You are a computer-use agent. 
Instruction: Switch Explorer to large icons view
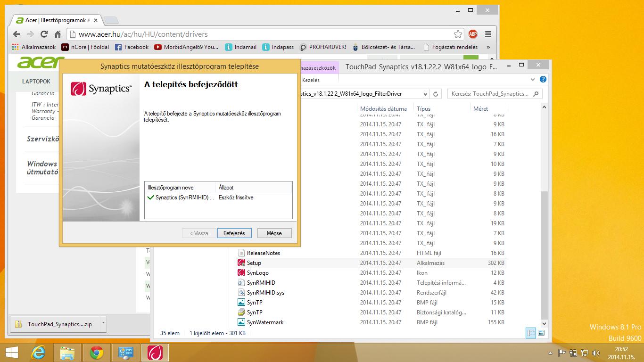pyautogui.click(x=541, y=333)
